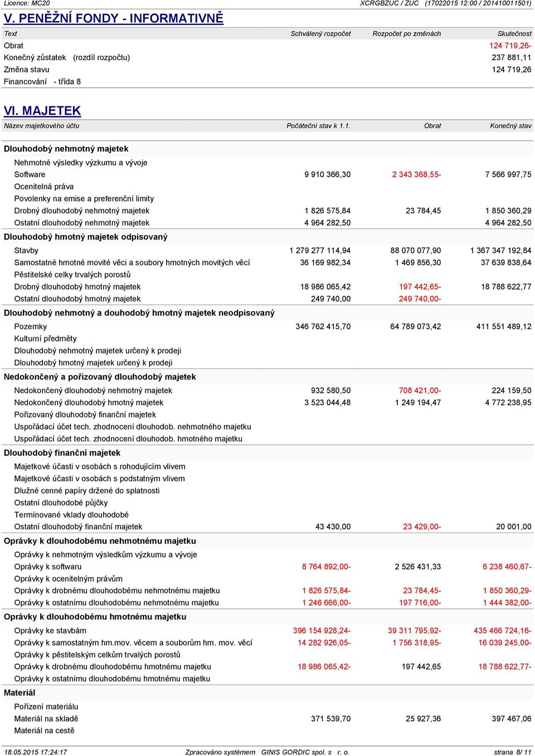Select Stavby opening value 1 279 277 114,94
The width and height of the screenshot is (535, 756).
pos(320,251)
